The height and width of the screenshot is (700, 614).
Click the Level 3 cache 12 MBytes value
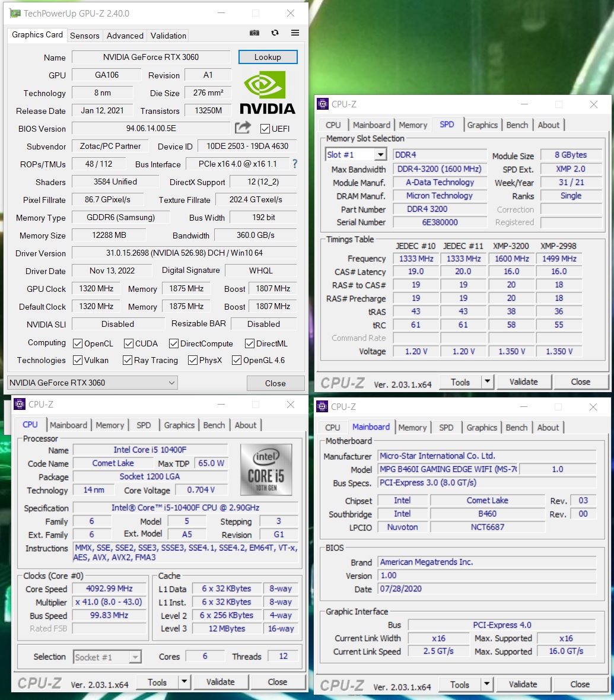coord(227,628)
